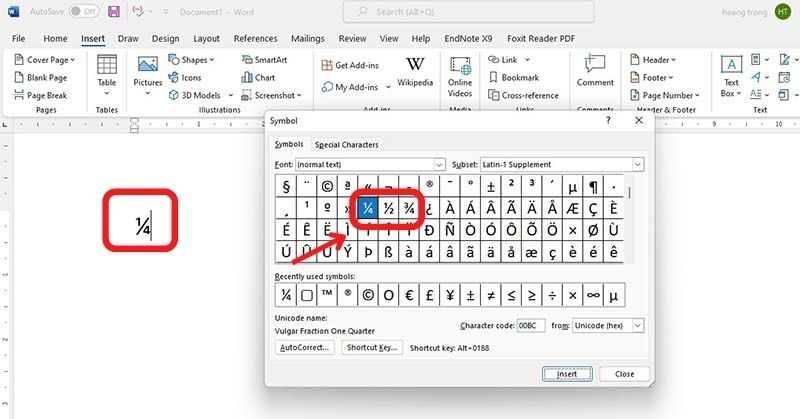The height and width of the screenshot is (419, 800).
Task: Open the Design ribbon tab
Action: point(165,38)
